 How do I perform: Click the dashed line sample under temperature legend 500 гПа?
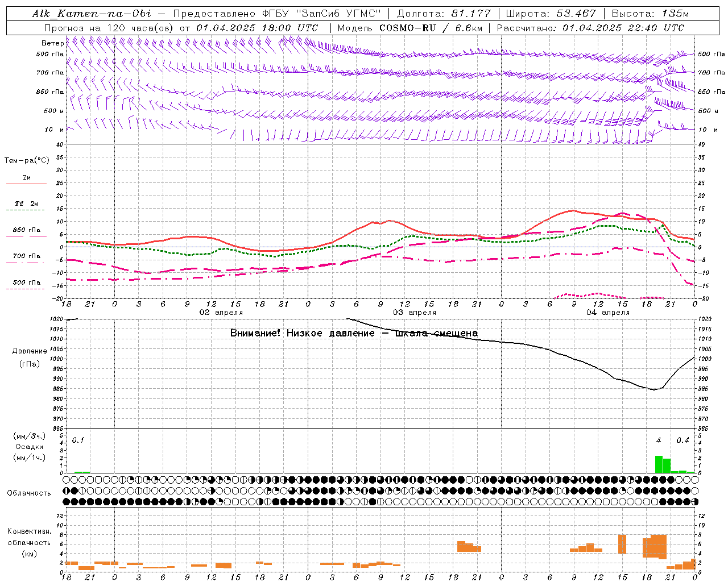[x=26, y=289]
